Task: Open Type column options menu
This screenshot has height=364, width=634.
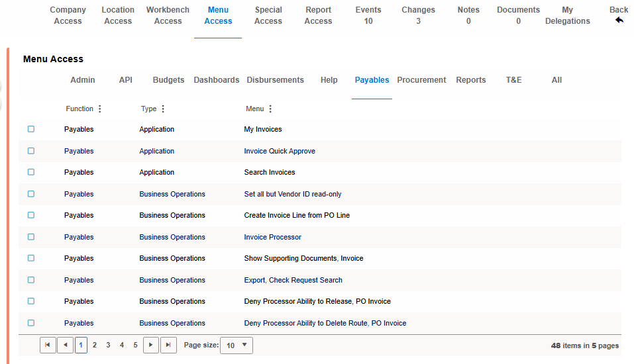Action: pyautogui.click(x=163, y=109)
